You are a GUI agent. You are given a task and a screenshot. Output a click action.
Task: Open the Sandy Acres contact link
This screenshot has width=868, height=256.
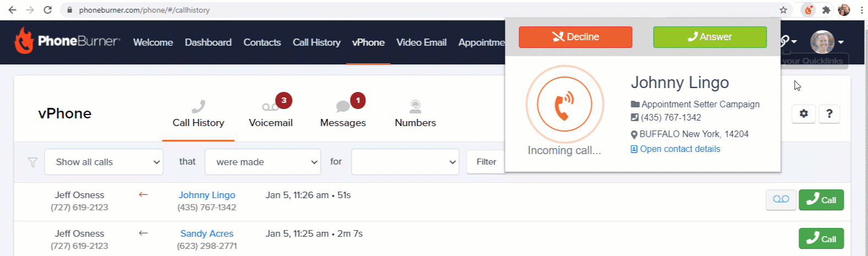(x=207, y=233)
